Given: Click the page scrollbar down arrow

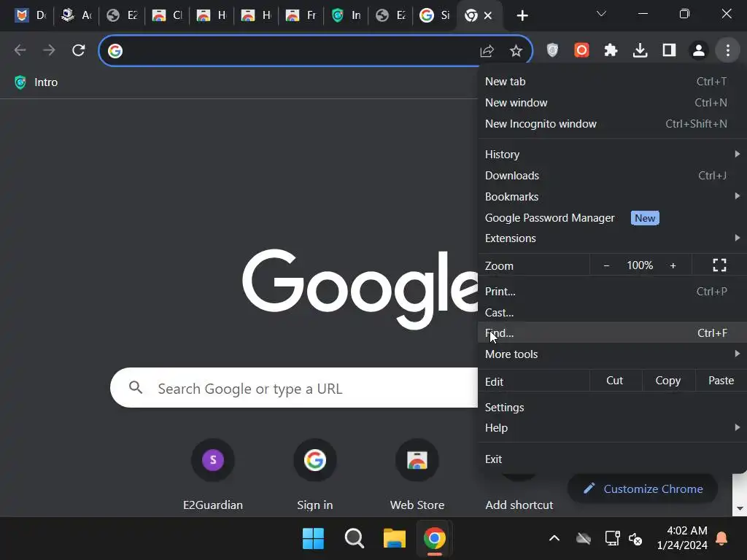Looking at the screenshot, I should 740,508.
